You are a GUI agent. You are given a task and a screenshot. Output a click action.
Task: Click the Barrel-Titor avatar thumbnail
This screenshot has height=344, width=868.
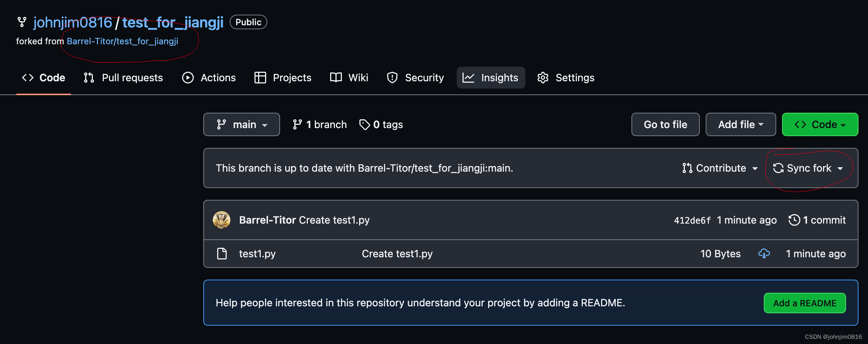click(222, 220)
